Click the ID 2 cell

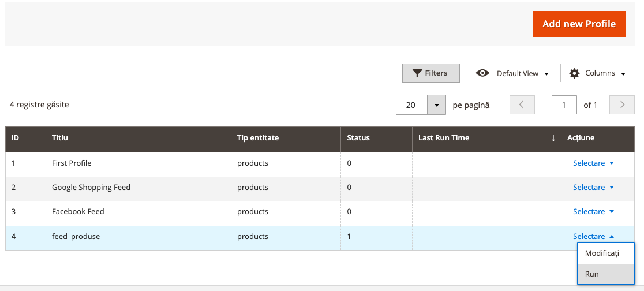pyautogui.click(x=25, y=188)
